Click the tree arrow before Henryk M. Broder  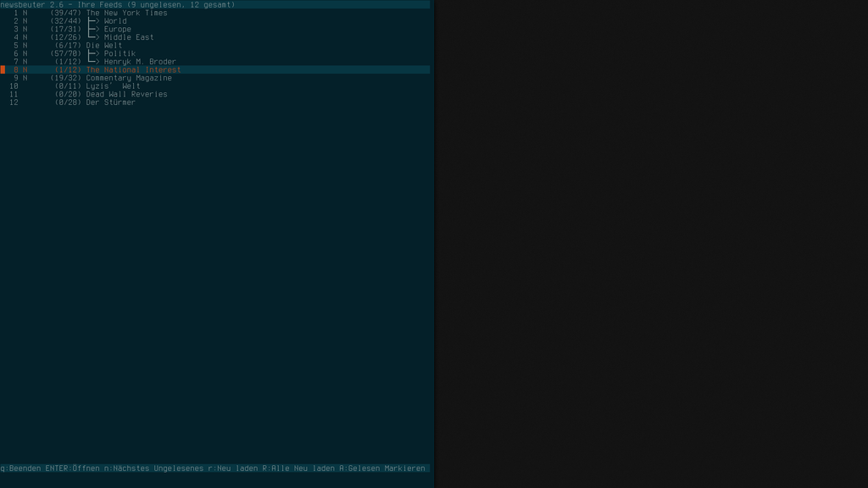[x=93, y=61]
